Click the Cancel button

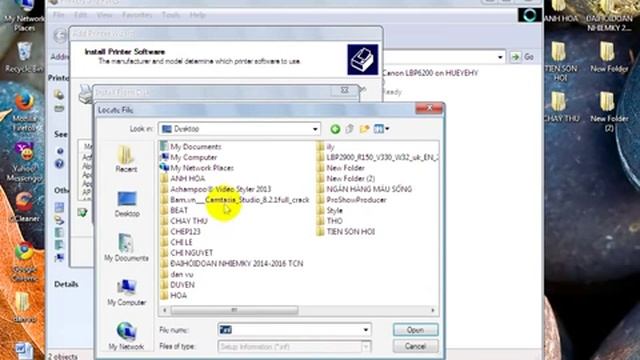[416, 347]
